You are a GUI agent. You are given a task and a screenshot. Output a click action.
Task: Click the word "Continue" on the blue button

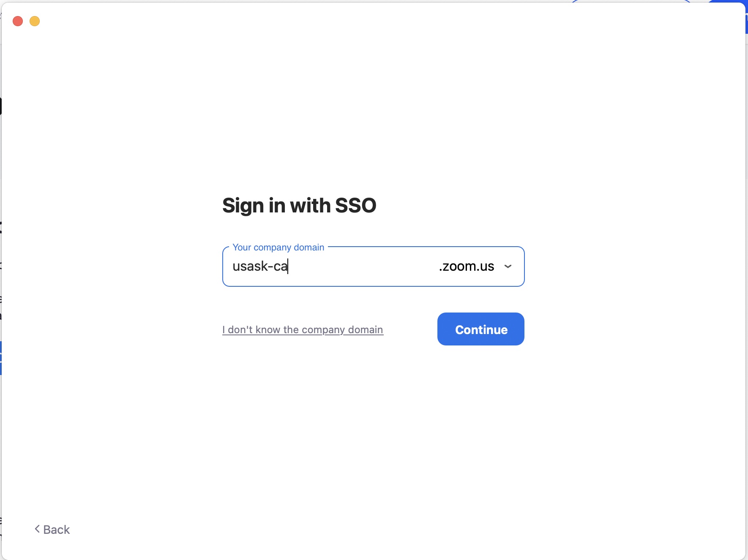point(481,330)
